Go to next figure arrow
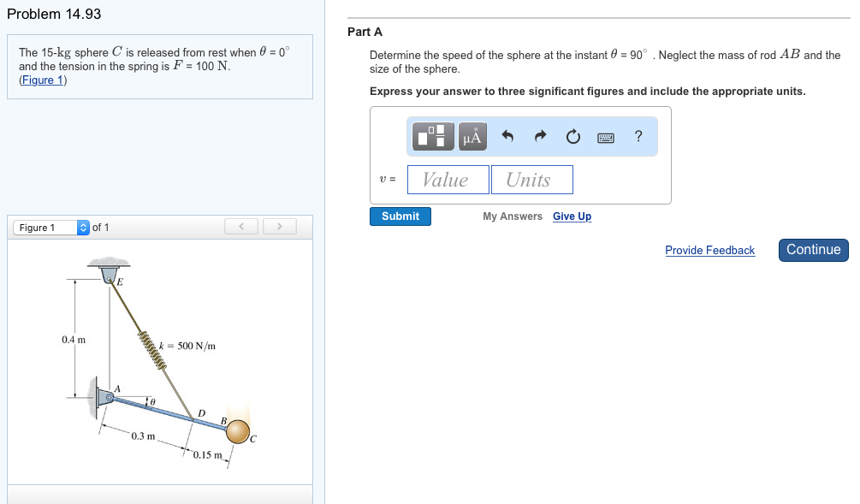 click(279, 227)
